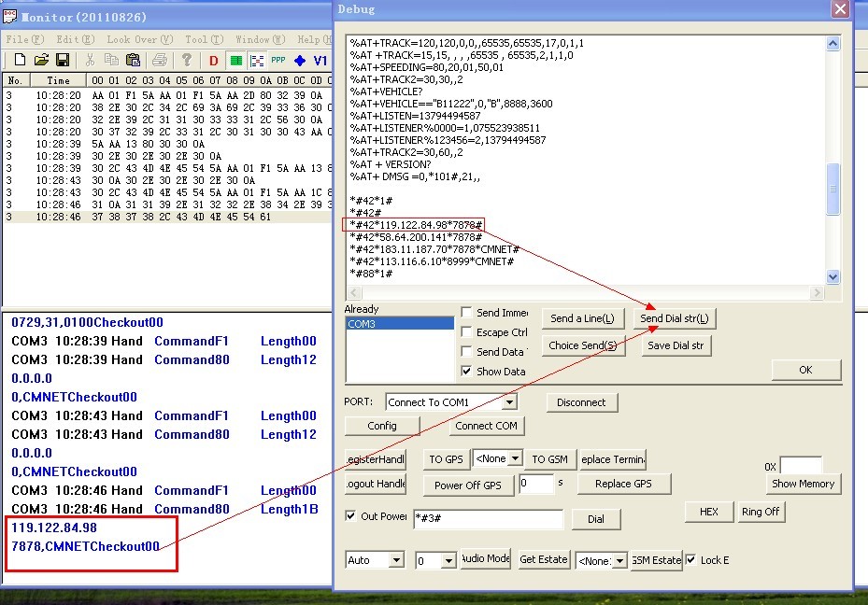868x605 pixels.
Task: Click the Get Estate button
Action: point(544,559)
